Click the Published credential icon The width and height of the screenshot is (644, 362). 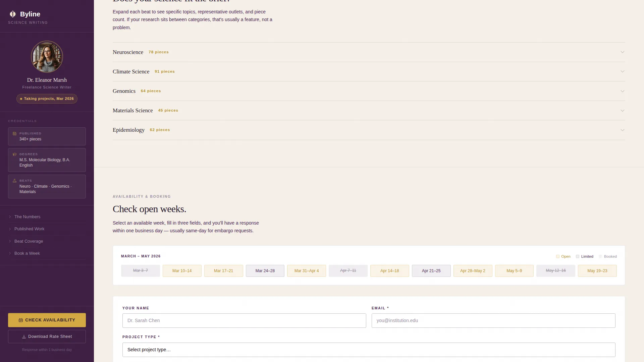[x=14, y=133]
